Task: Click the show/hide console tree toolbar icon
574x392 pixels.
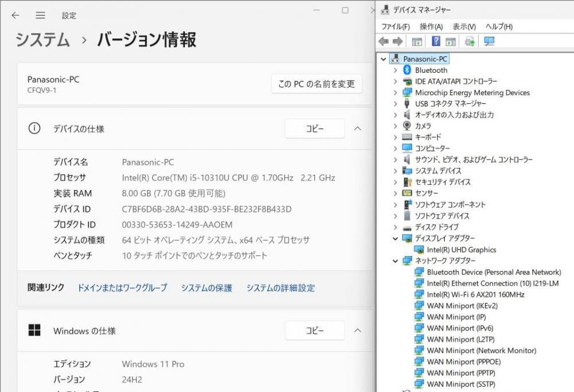Action: tap(417, 41)
